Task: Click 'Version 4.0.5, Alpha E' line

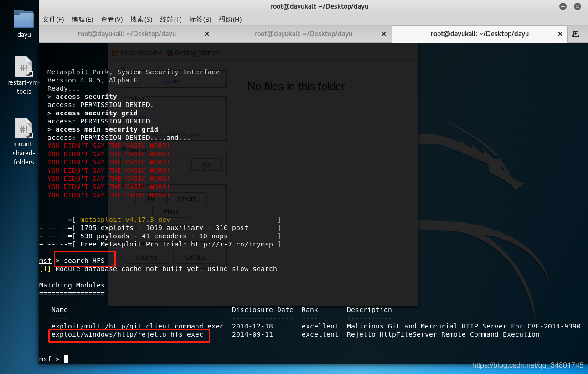Action: (93, 80)
